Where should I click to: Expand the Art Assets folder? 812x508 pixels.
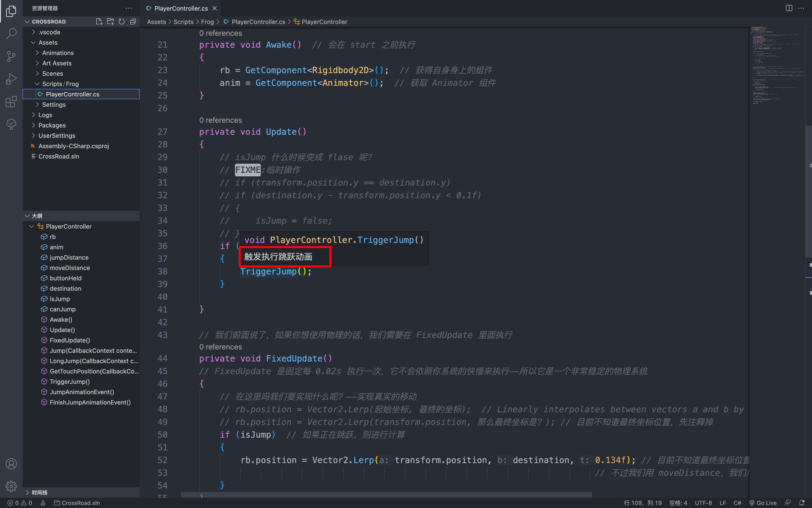(81, 63)
